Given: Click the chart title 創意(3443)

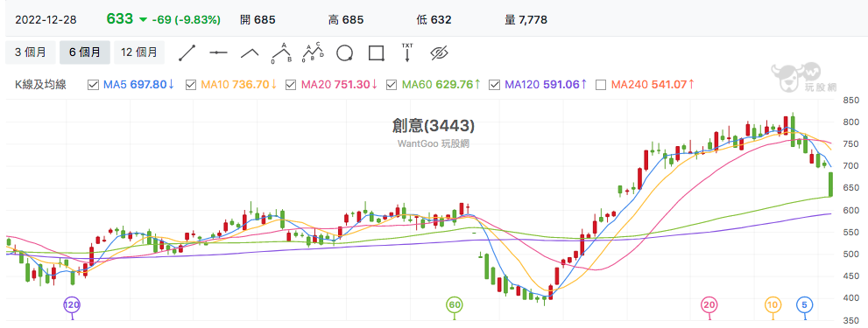Looking at the screenshot, I should tap(434, 126).
